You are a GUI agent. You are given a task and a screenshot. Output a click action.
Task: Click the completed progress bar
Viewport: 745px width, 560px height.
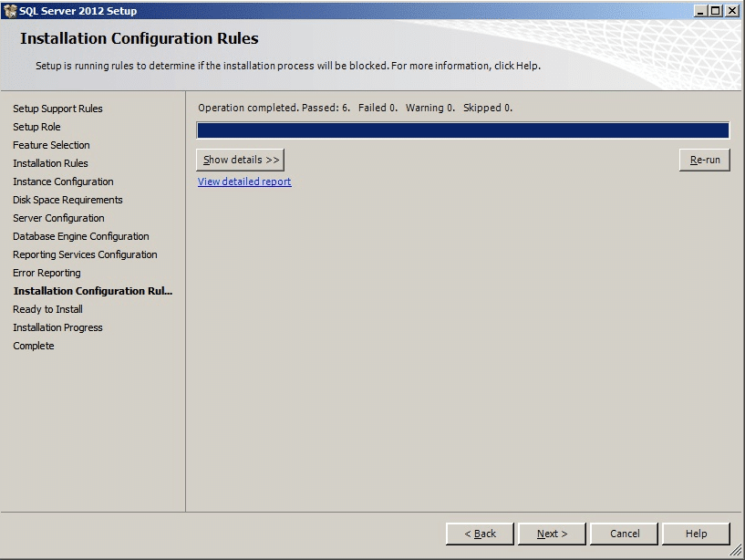click(x=463, y=129)
